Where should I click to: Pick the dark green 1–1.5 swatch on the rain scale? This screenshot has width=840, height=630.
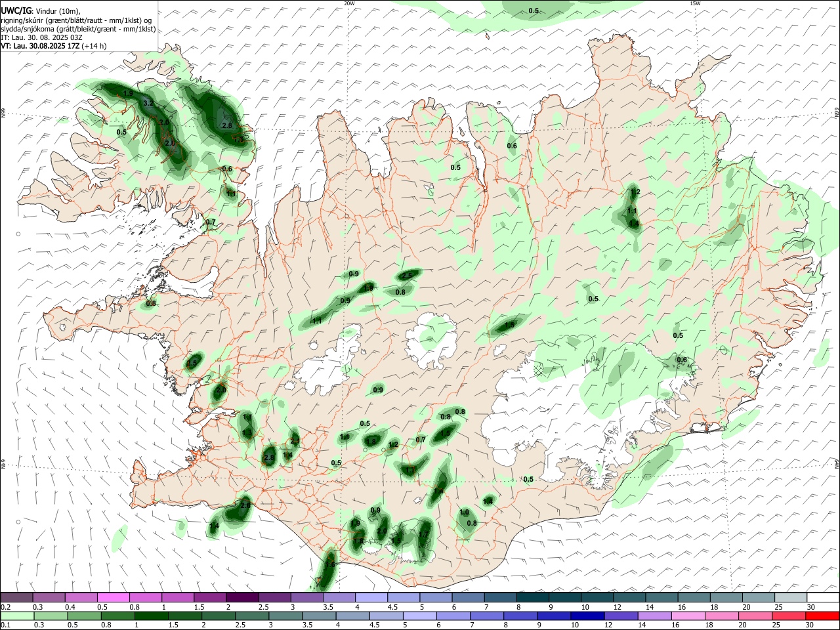point(151,616)
